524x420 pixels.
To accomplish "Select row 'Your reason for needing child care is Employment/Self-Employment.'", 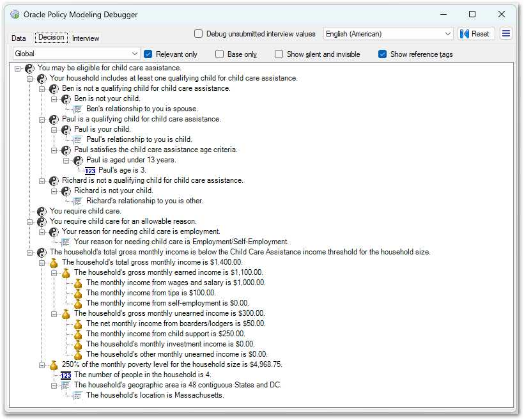I will pos(181,242).
